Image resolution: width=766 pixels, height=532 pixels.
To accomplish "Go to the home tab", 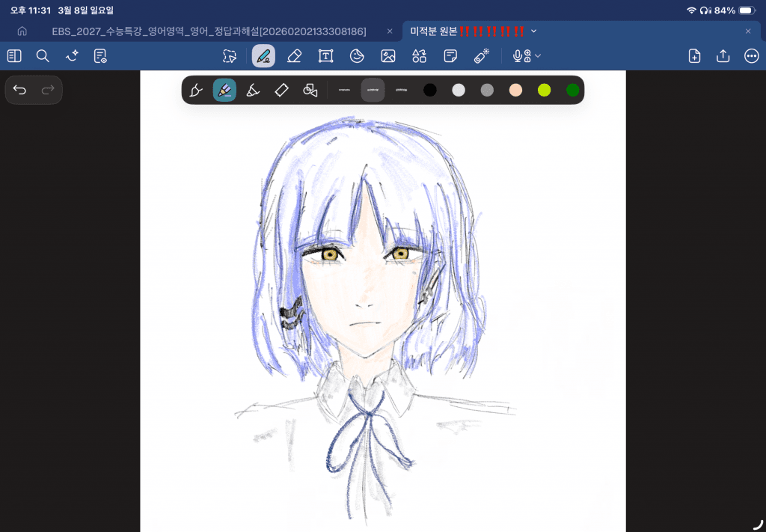I will click(x=22, y=31).
